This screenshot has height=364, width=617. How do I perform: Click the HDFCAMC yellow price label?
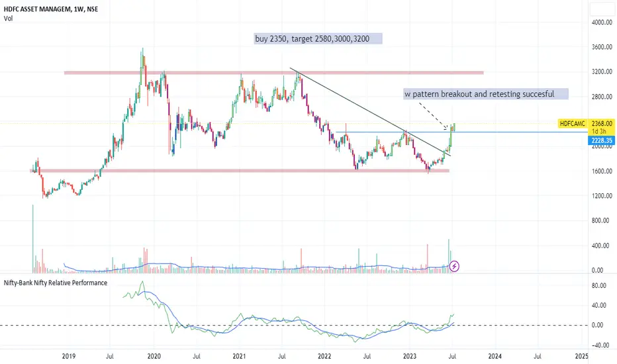pos(573,124)
